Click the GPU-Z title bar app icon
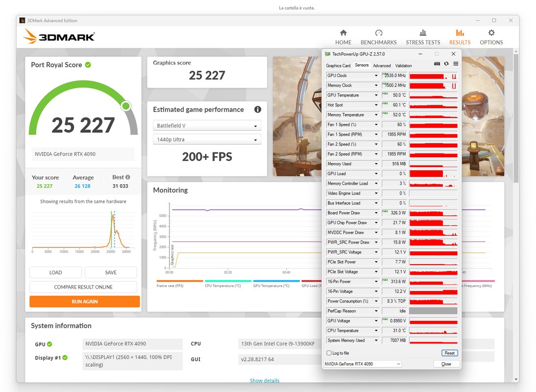 (x=327, y=54)
